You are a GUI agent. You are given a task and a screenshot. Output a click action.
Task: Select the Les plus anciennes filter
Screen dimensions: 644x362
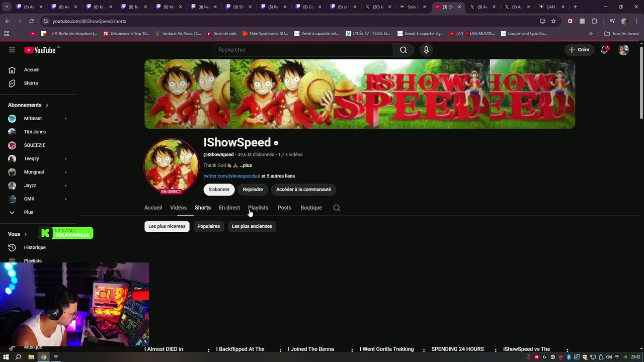252,226
